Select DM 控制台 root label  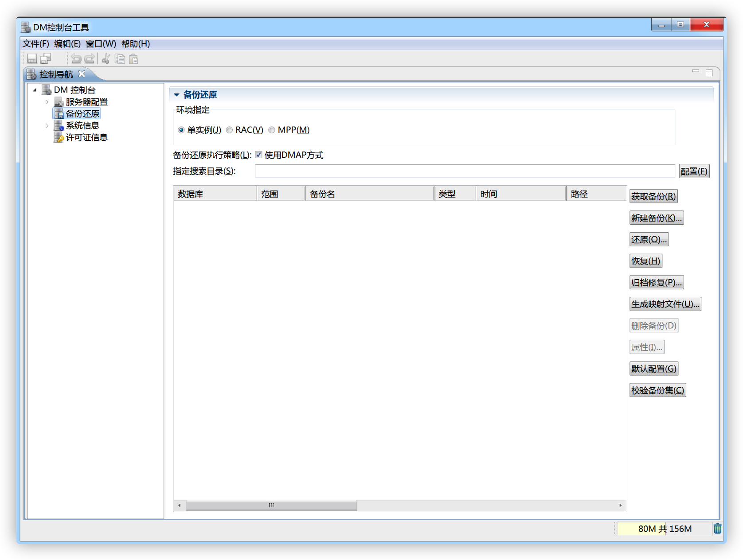pos(74,90)
